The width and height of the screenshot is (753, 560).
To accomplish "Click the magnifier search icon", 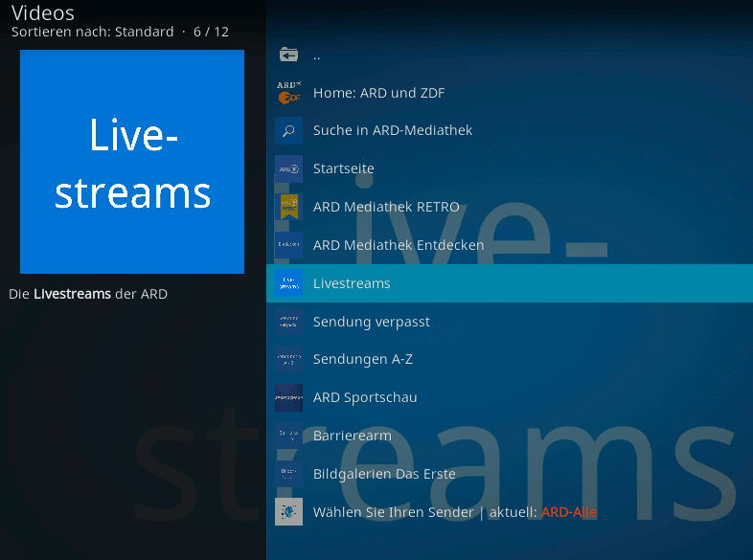I will (288, 130).
